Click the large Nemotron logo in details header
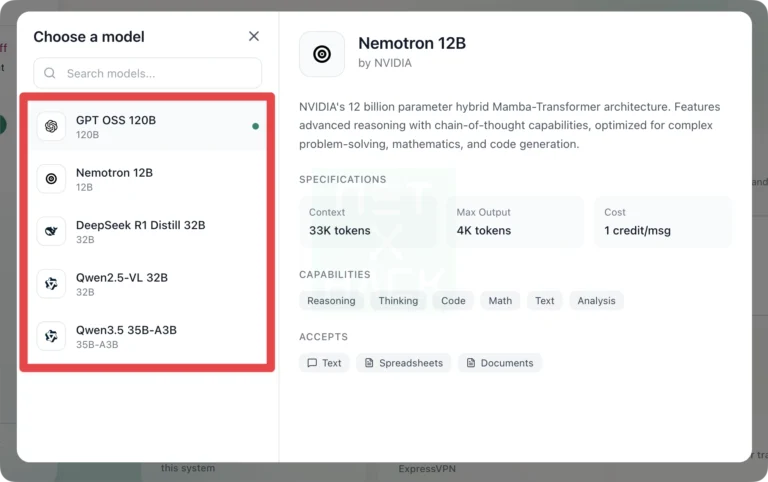The height and width of the screenshot is (482, 768). pos(322,54)
